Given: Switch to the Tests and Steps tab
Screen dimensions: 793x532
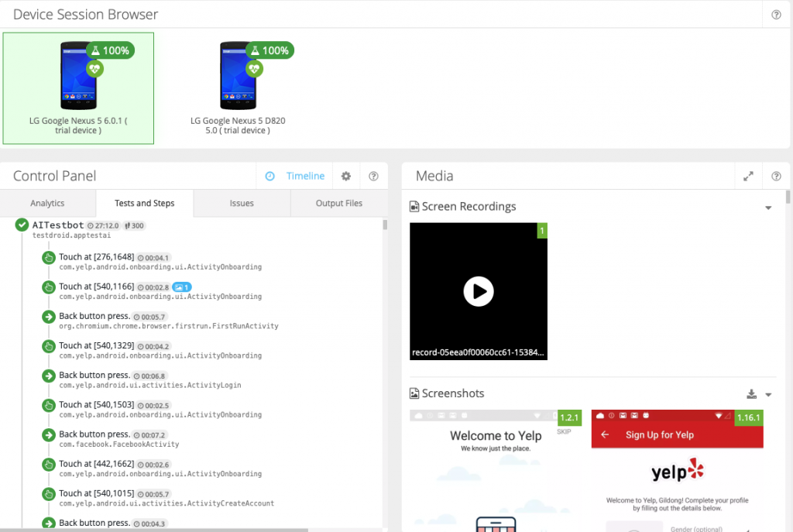Looking at the screenshot, I should (145, 204).
